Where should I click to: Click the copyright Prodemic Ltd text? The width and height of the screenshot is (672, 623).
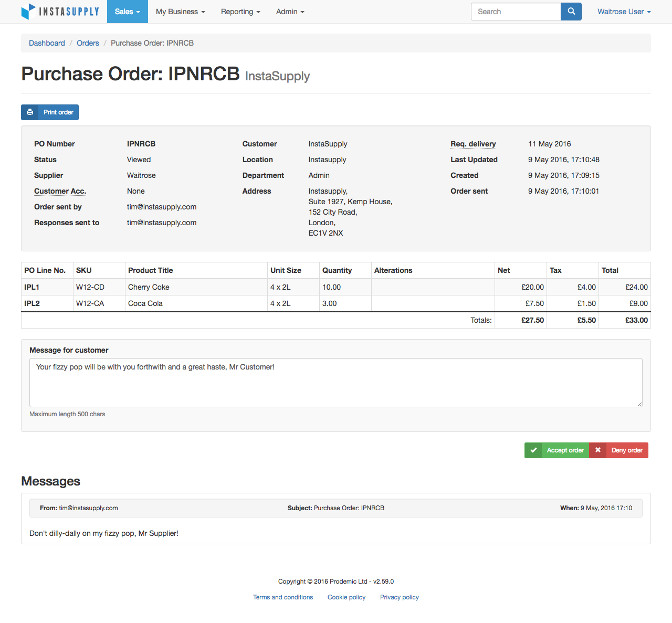336,582
